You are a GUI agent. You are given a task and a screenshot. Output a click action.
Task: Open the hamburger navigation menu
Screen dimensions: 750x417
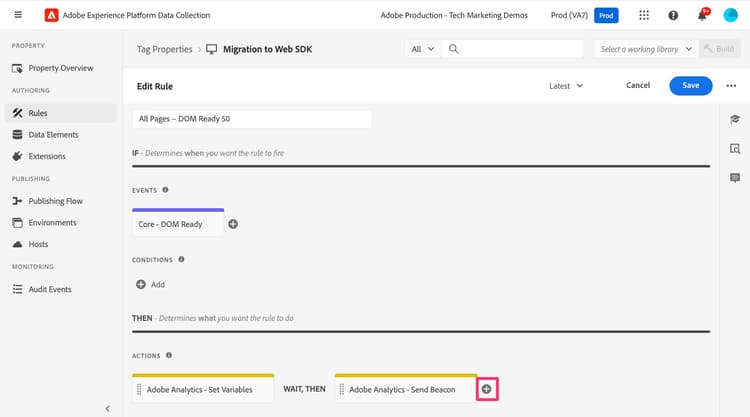coord(18,15)
